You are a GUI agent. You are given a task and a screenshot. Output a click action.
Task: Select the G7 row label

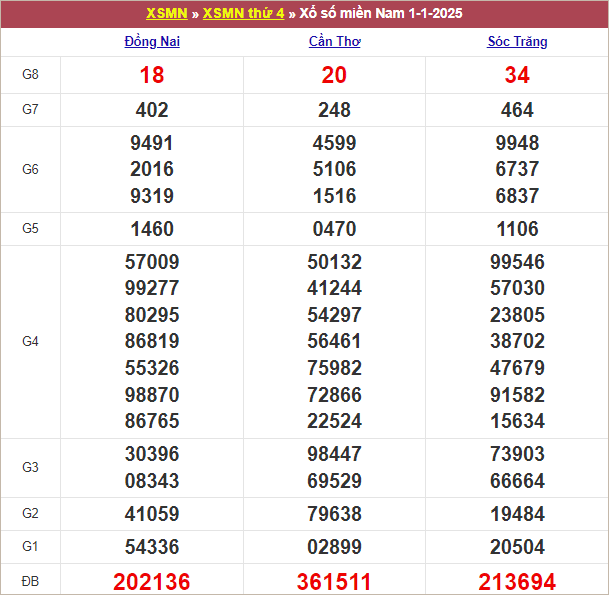(x=30, y=110)
